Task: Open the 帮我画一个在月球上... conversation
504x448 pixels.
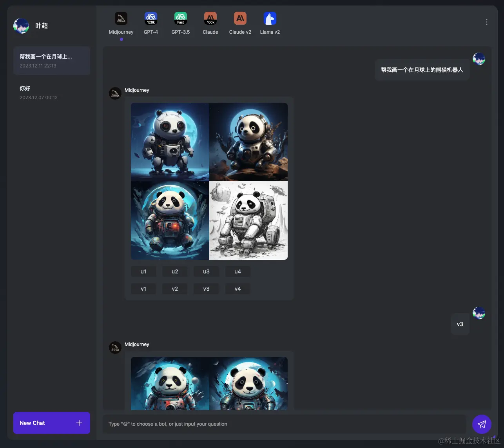Action: [52, 61]
